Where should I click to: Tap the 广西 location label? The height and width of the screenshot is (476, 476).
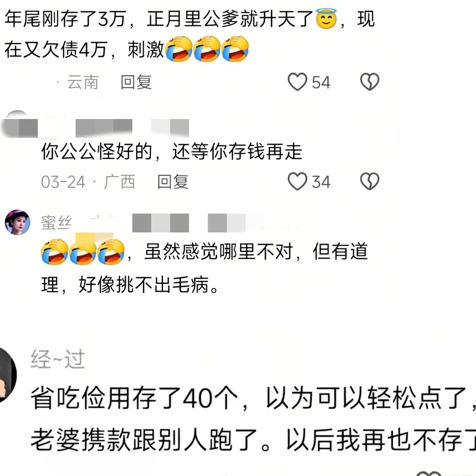pos(119,182)
